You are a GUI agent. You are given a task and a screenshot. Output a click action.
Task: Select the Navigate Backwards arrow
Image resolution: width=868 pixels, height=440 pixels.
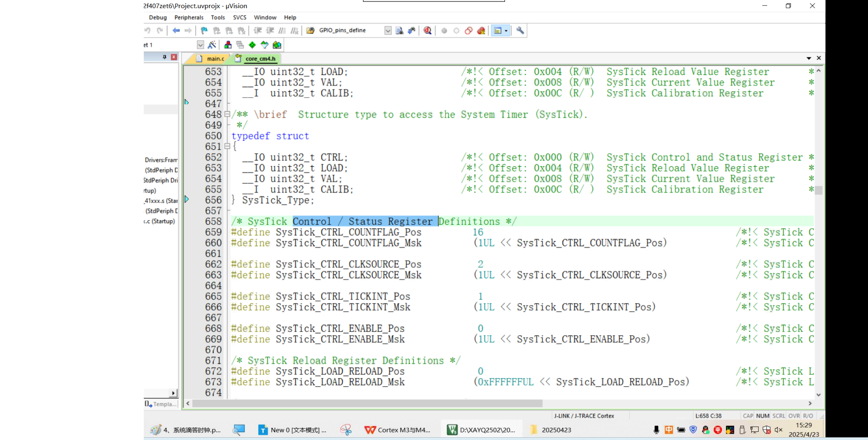(176, 30)
